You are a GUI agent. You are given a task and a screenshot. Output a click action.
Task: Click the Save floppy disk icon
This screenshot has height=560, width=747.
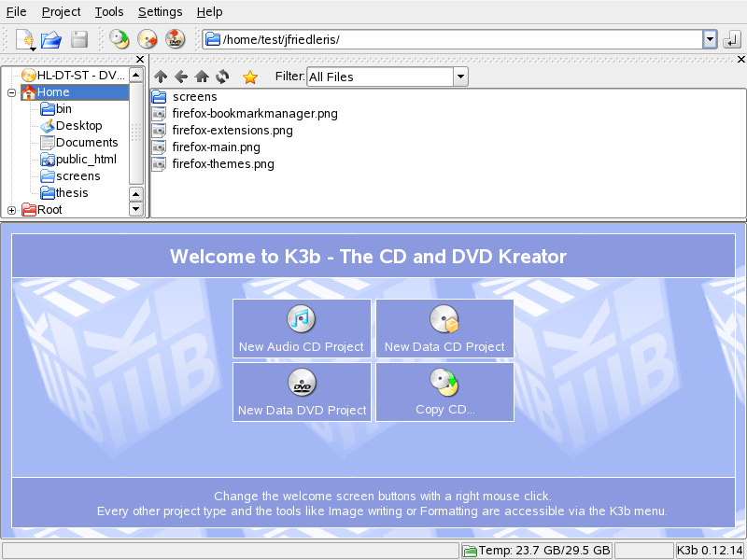coord(79,39)
